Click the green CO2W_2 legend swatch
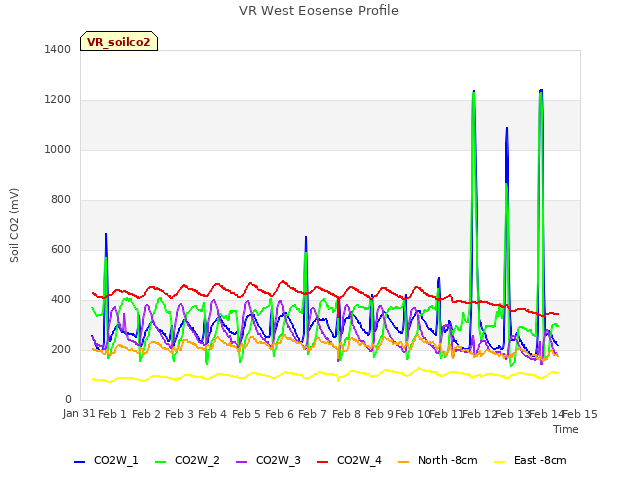Image resolution: width=640 pixels, height=480 pixels. coord(161,462)
